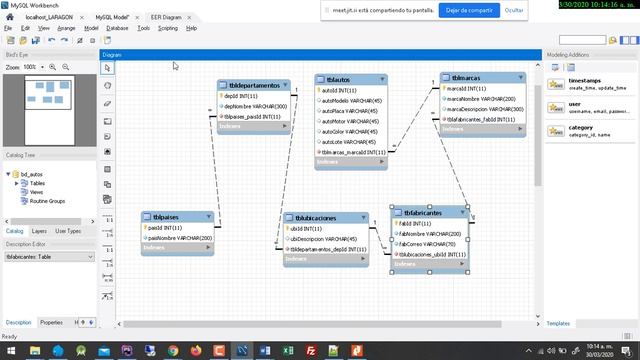Screen dimensions: 640x360
Task: Expand Indexes section of tblpaises
Action: coord(208,247)
